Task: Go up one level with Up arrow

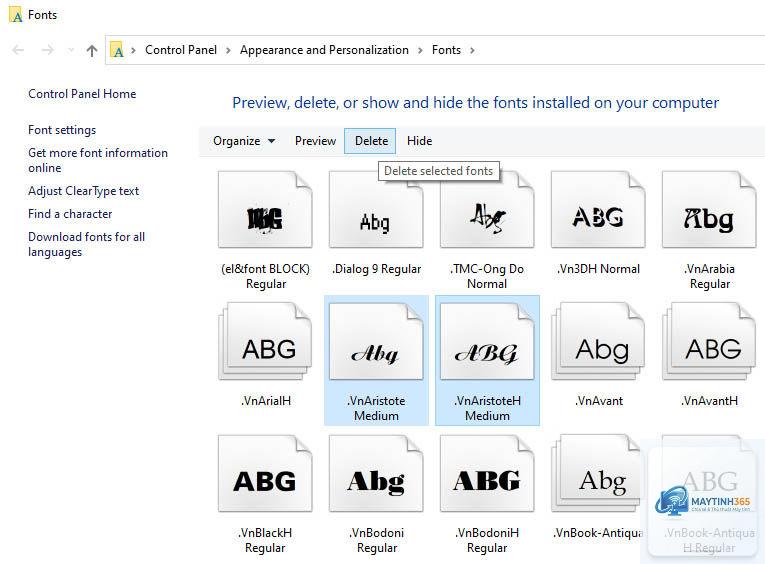Action: pos(92,50)
